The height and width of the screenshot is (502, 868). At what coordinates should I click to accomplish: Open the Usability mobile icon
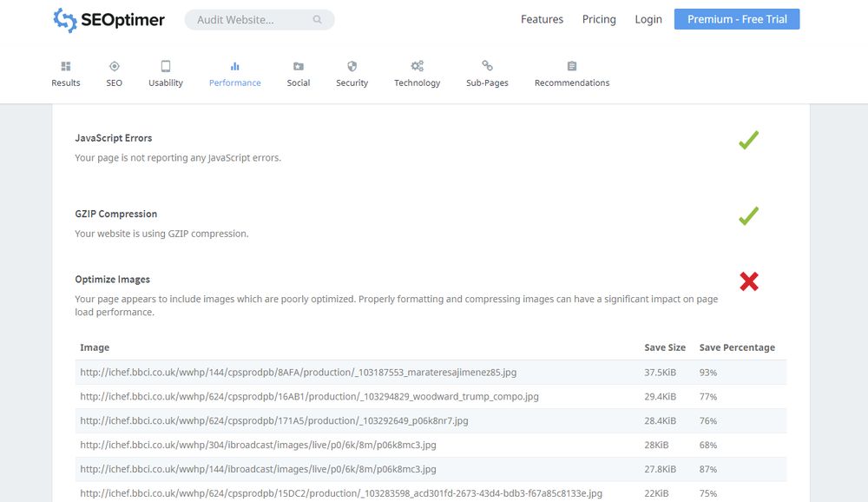pyautogui.click(x=166, y=66)
